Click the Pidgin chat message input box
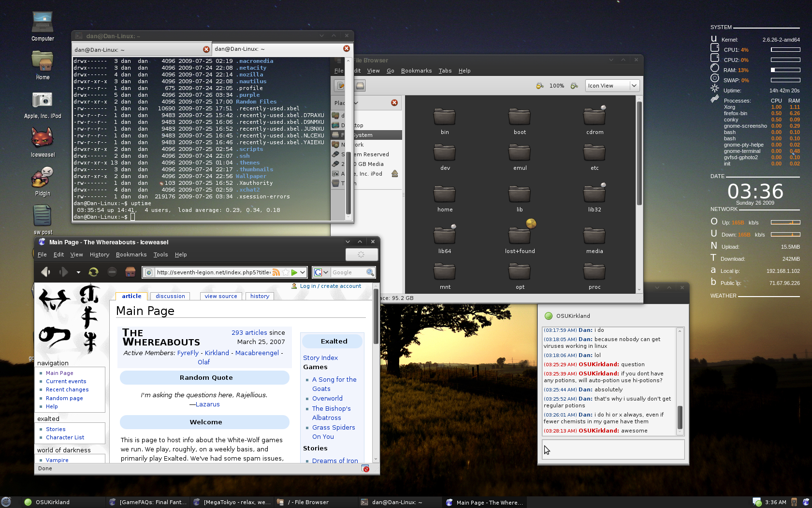 coord(613,449)
